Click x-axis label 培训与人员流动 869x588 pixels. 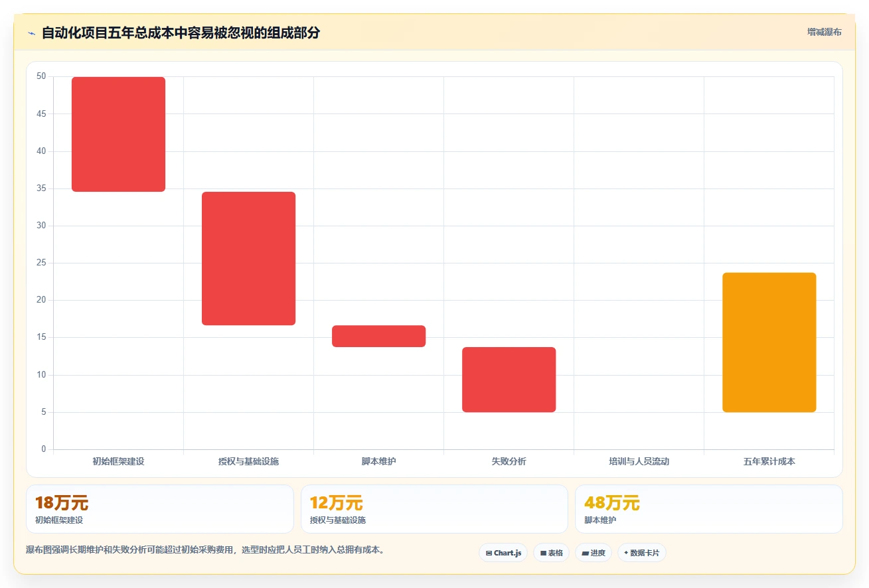click(639, 461)
